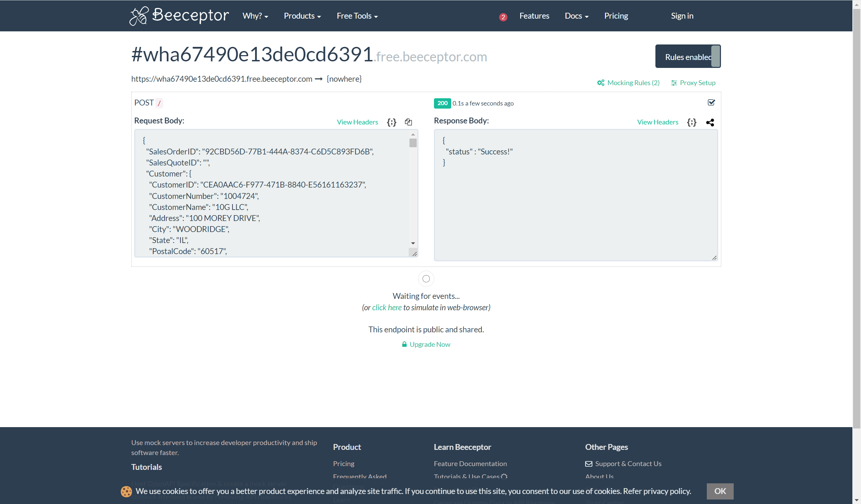This screenshot has height=504, width=861.
Task: Expand the Docs dropdown menu
Action: click(576, 16)
